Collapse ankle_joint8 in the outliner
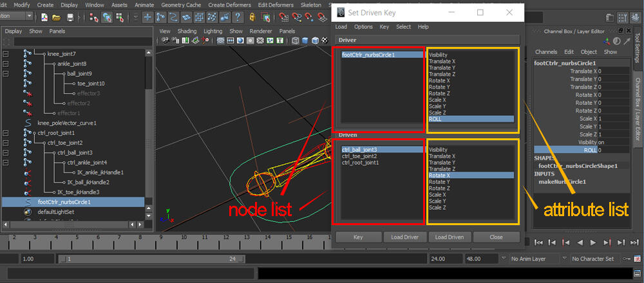Screen dimensions: 644x283 pyautogui.click(x=6, y=64)
